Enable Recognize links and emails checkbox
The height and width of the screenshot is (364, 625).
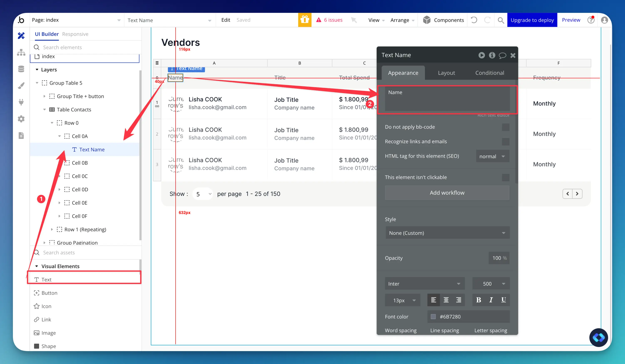pyautogui.click(x=506, y=142)
